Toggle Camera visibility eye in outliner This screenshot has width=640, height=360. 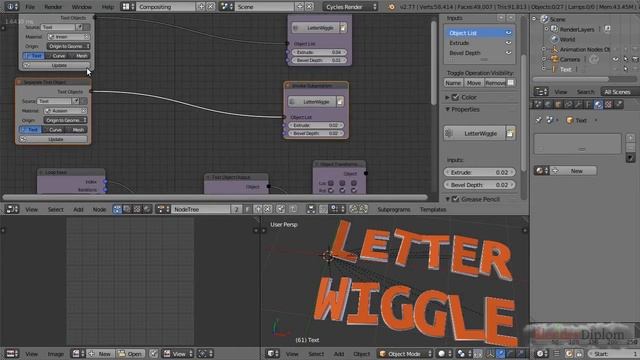point(616,59)
